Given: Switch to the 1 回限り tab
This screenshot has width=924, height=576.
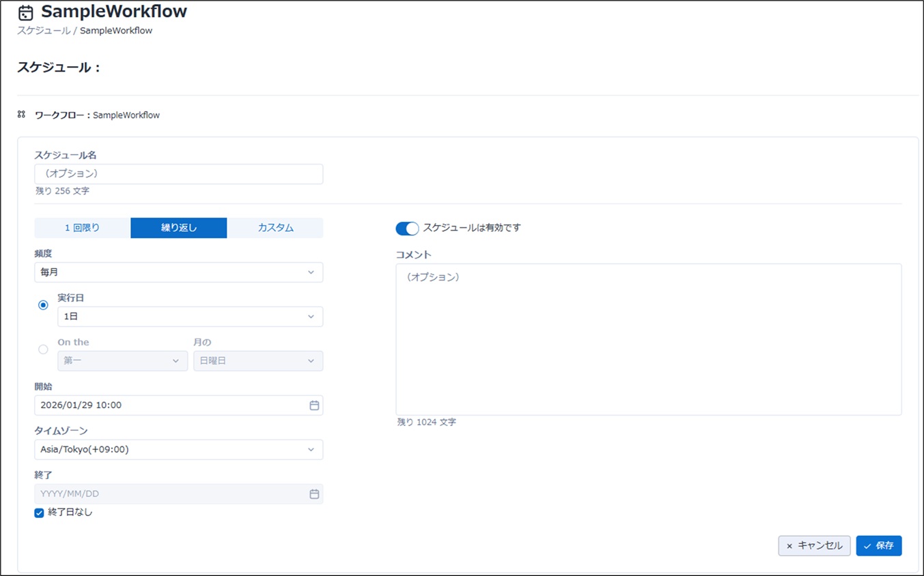Looking at the screenshot, I should tap(82, 228).
